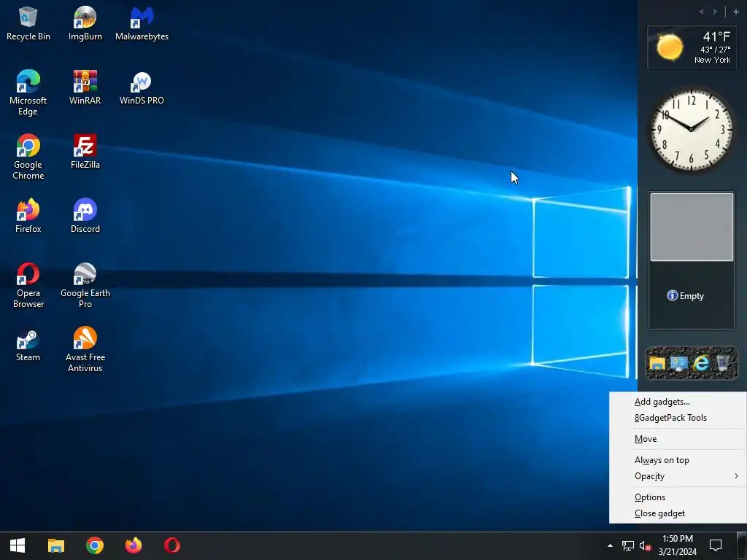Screen dimensions: 747x560
Task: Click the gray empty slideshow preview area
Action: coord(692,227)
